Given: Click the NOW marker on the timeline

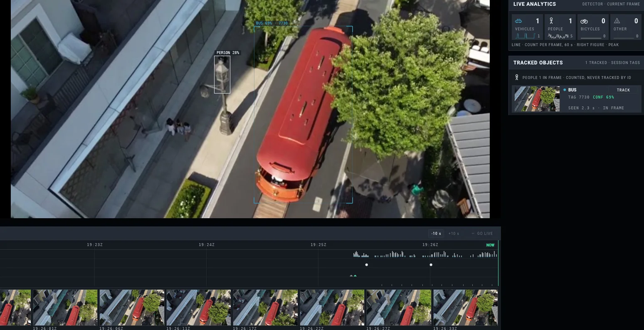Looking at the screenshot, I should pyautogui.click(x=491, y=245).
